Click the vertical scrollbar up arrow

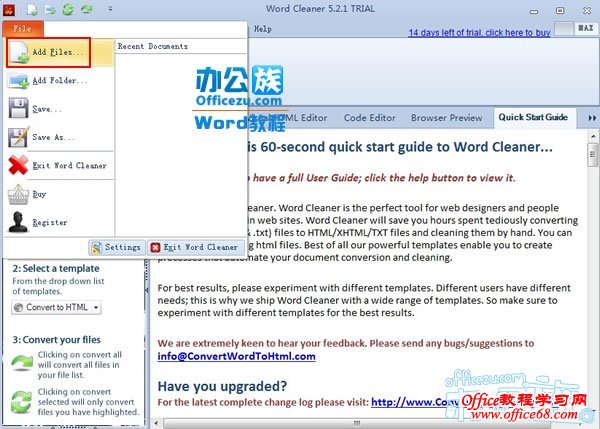point(593,136)
